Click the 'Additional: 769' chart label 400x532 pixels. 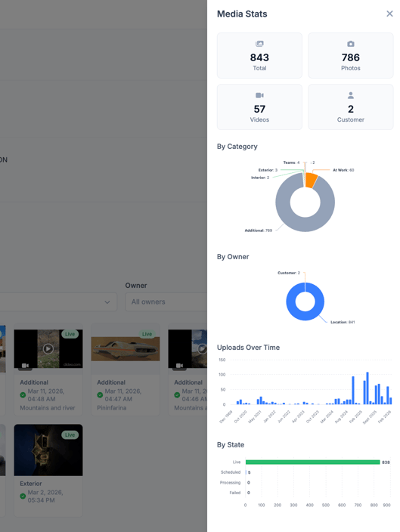259,230
